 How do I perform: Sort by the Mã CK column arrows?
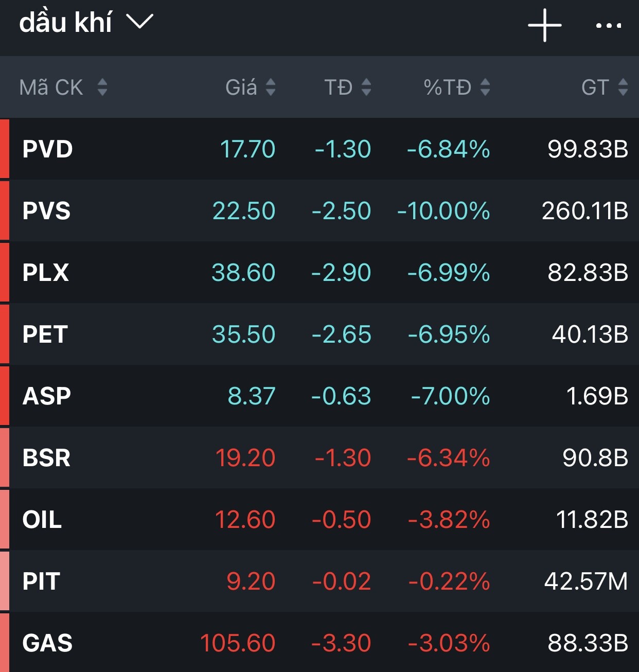pyautogui.click(x=102, y=87)
